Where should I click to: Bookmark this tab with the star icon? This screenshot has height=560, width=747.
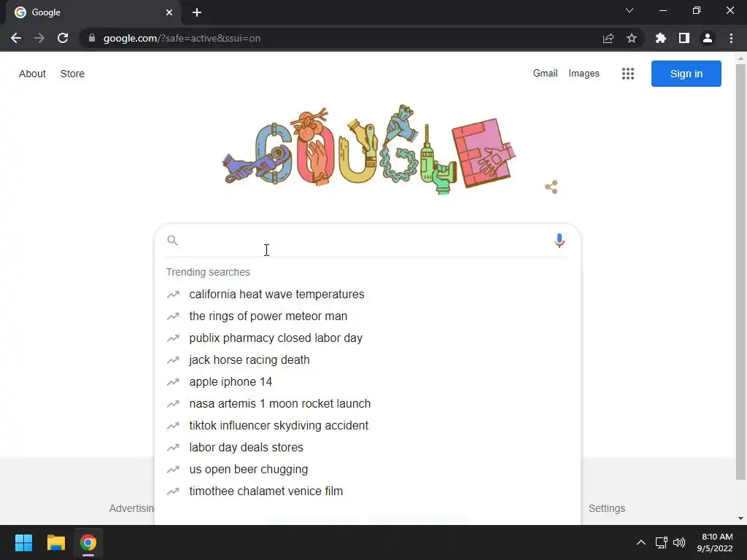tap(632, 38)
